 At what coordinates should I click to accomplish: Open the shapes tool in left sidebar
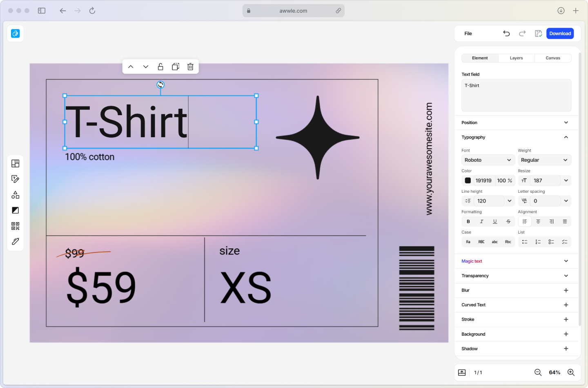tap(16, 195)
